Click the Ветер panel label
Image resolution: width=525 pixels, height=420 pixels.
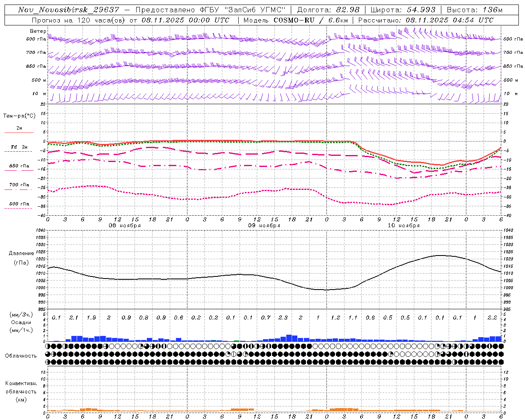tap(38, 31)
